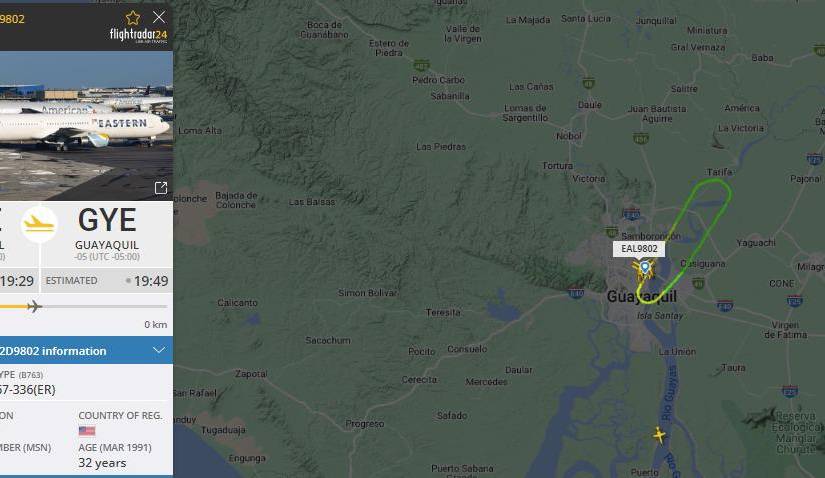Add flight to favorites with star icon

pos(133,18)
